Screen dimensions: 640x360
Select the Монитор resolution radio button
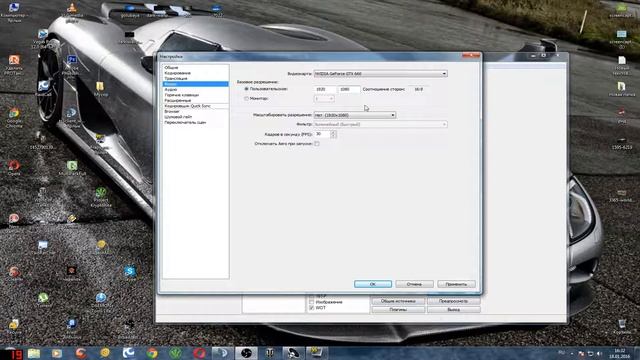[246, 98]
